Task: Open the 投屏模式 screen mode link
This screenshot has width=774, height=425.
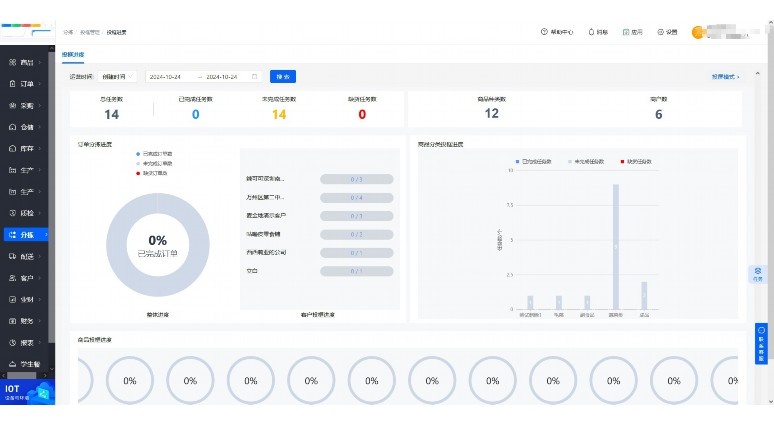Action: tap(725, 77)
